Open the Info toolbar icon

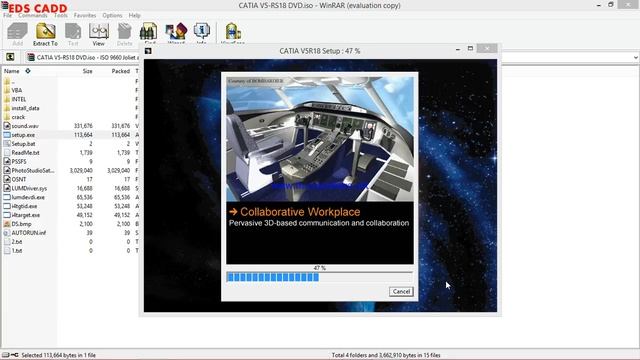(202, 31)
